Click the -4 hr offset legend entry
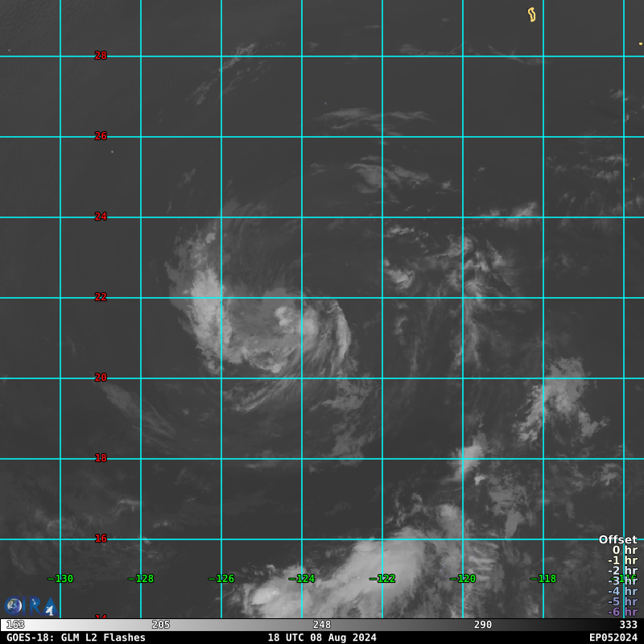644x644 pixels. coord(622,592)
